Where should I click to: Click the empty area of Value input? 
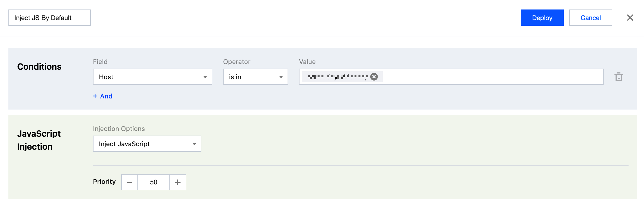click(488, 77)
